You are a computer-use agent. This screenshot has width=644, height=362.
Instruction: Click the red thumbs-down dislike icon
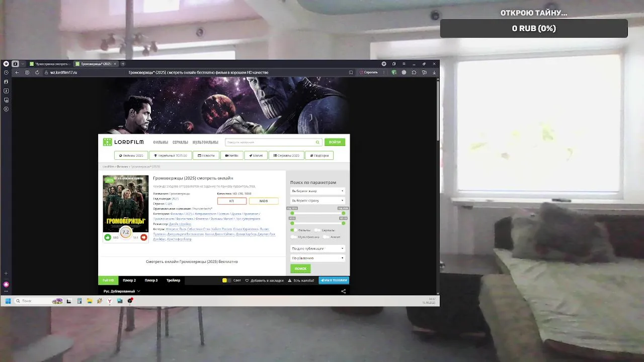click(x=144, y=237)
